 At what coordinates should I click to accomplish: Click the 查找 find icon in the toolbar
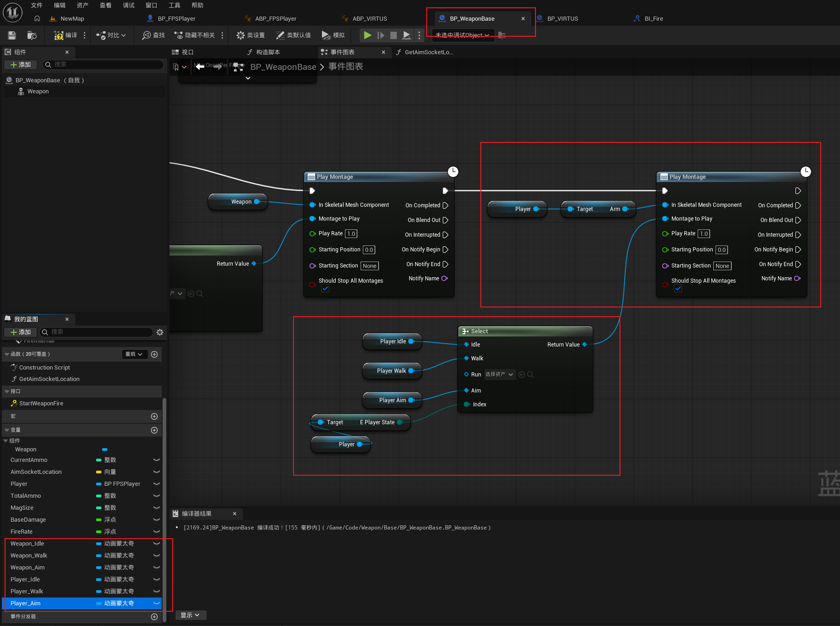coord(153,35)
